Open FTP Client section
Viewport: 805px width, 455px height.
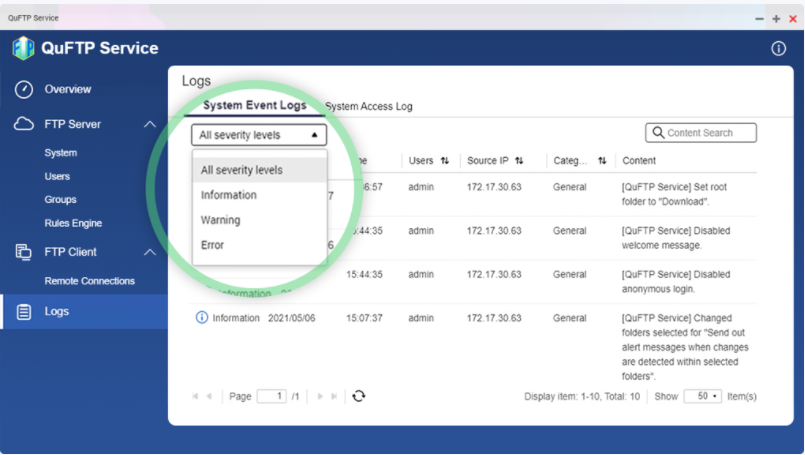click(70, 252)
